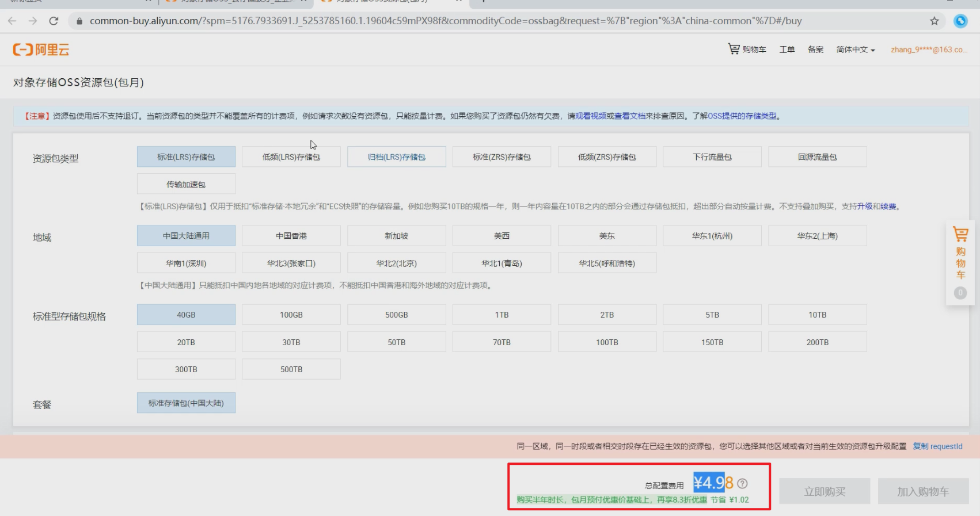Image resolution: width=980 pixels, height=516 pixels.
Task: Click the 复制 requestId link
Action: (x=937, y=446)
